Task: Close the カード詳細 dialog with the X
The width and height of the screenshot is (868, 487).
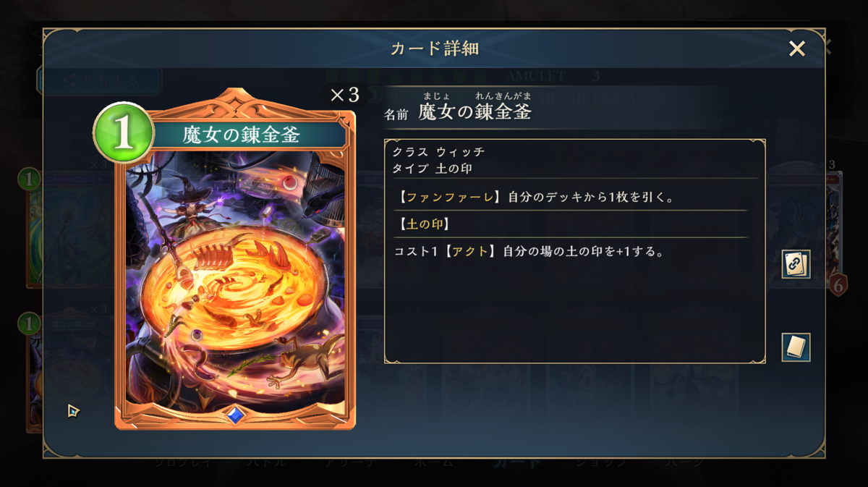Action: (x=796, y=48)
